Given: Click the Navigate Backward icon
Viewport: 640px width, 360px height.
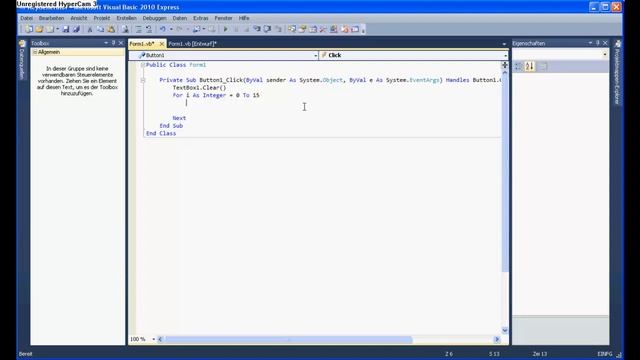Looking at the screenshot, I should pyautogui.click(x=197, y=29).
